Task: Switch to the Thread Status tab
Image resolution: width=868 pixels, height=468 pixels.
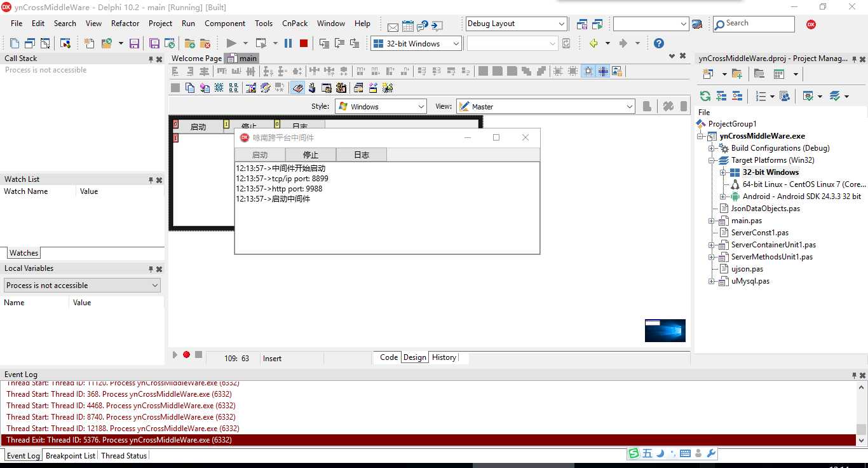Action: click(x=124, y=455)
